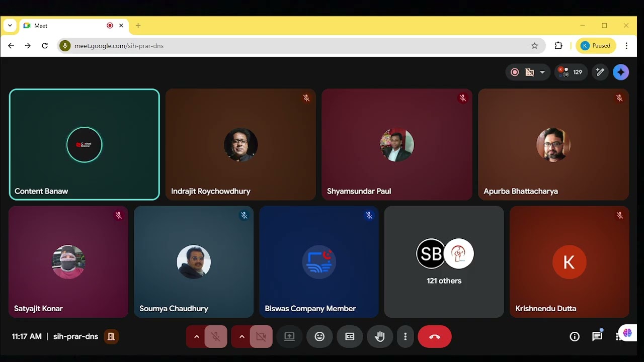Open more options three-dot menu

click(x=406, y=337)
